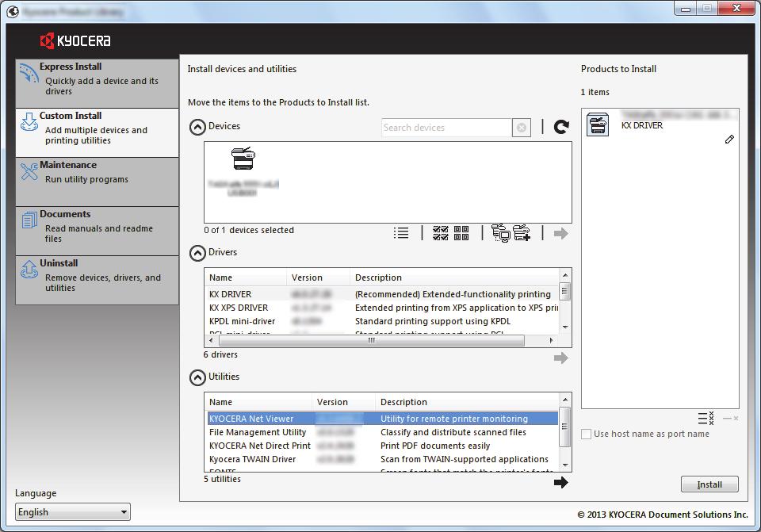The image size is (761, 532).
Task: Click the Kyocera logo
Action: (75, 40)
